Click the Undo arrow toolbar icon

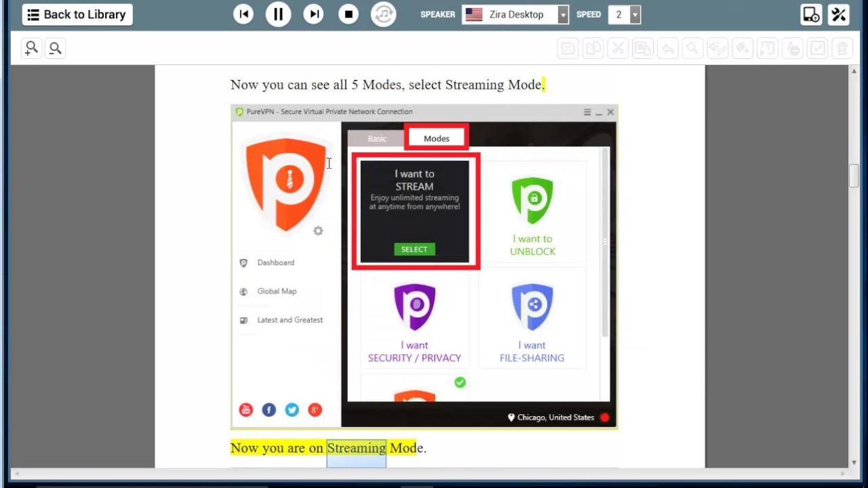(668, 48)
